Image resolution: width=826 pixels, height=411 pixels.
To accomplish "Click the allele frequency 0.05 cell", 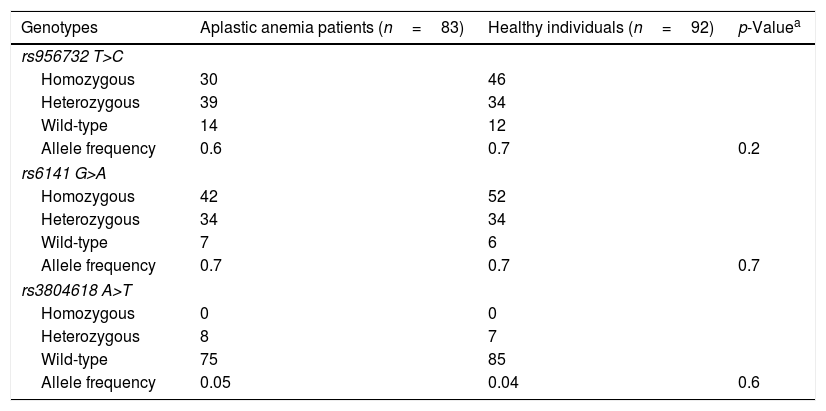I will pos(214,382).
